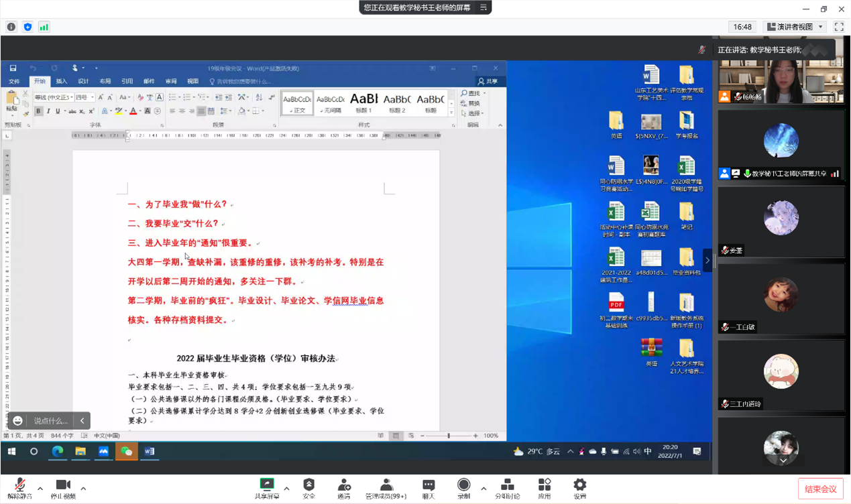Enter full screen mode from top-right

click(839, 27)
